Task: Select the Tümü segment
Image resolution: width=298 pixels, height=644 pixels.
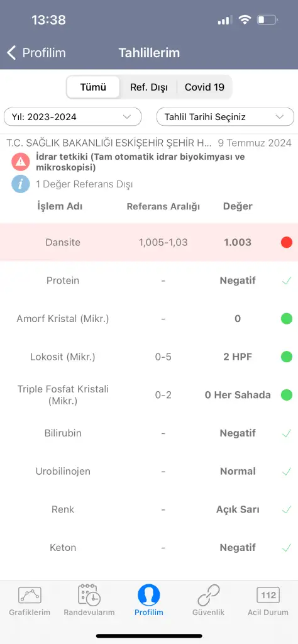Action: [93, 87]
